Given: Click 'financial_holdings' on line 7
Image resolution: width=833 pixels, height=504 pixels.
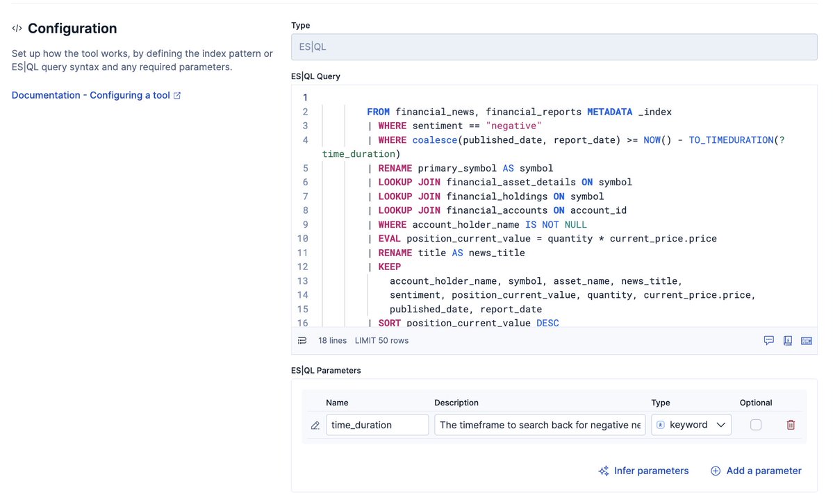Looking at the screenshot, I should 497,196.
